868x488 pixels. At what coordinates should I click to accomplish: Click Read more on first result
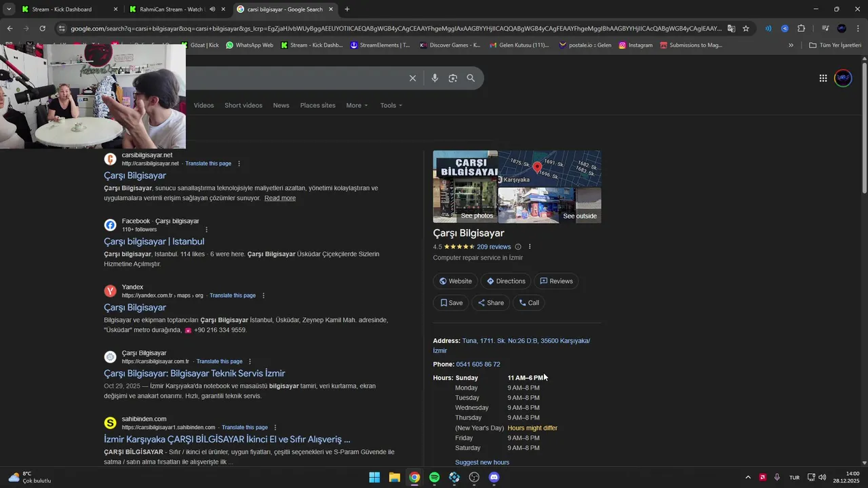(x=280, y=198)
